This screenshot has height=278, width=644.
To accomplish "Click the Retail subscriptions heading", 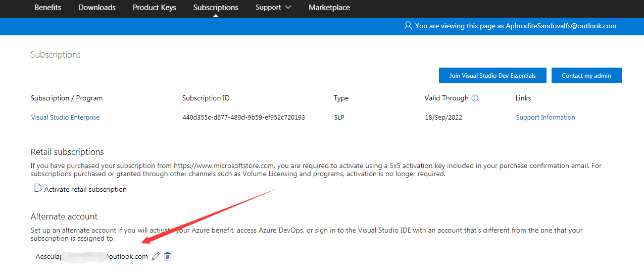I will pos(67,152).
